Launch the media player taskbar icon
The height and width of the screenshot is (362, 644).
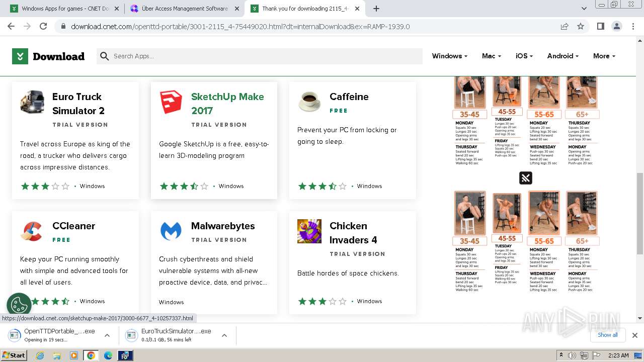[x=74, y=355]
